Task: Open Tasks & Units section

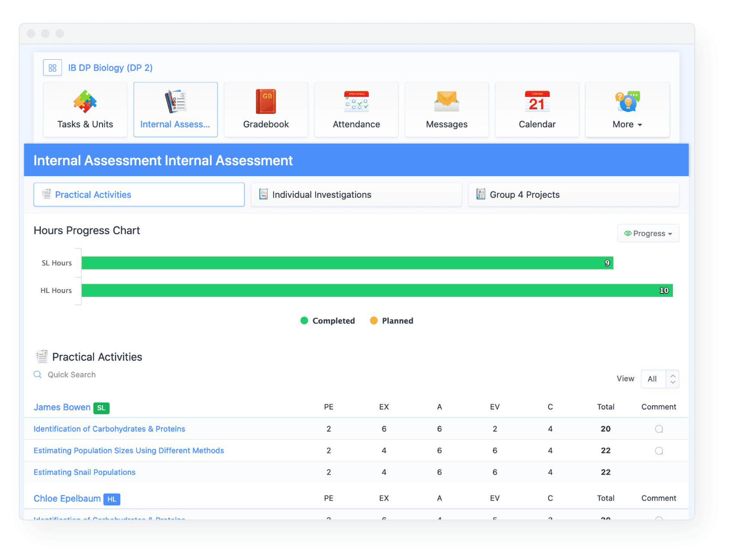Action: (x=85, y=109)
